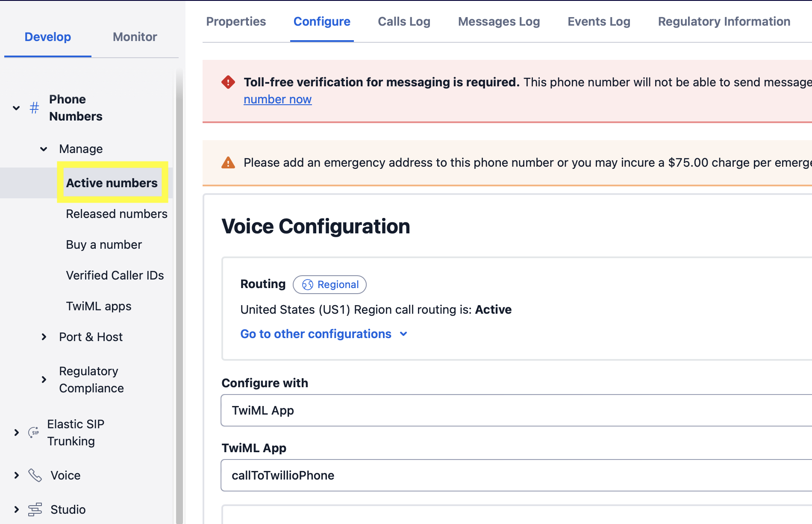The image size is (812, 524).
Task: Select the Elastic SIP Trunking icon
Action: pyautogui.click(x=33, y=432)
